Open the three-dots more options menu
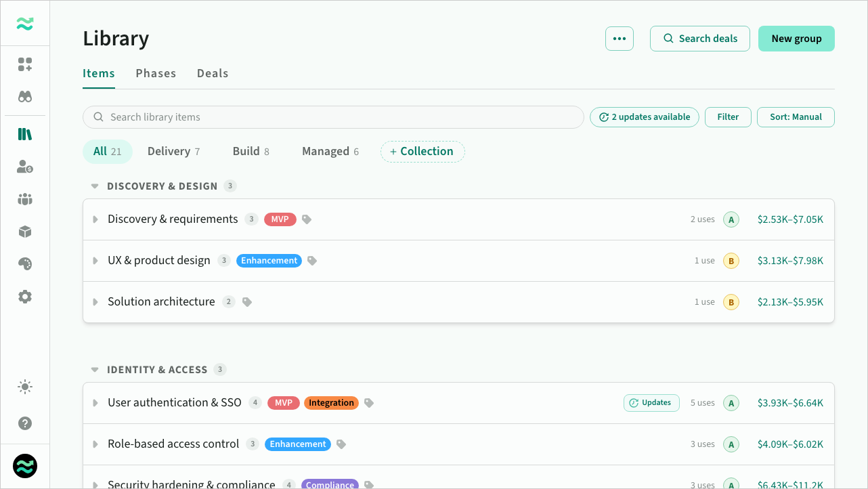This screenshot has height=489, width=868. 620,39
